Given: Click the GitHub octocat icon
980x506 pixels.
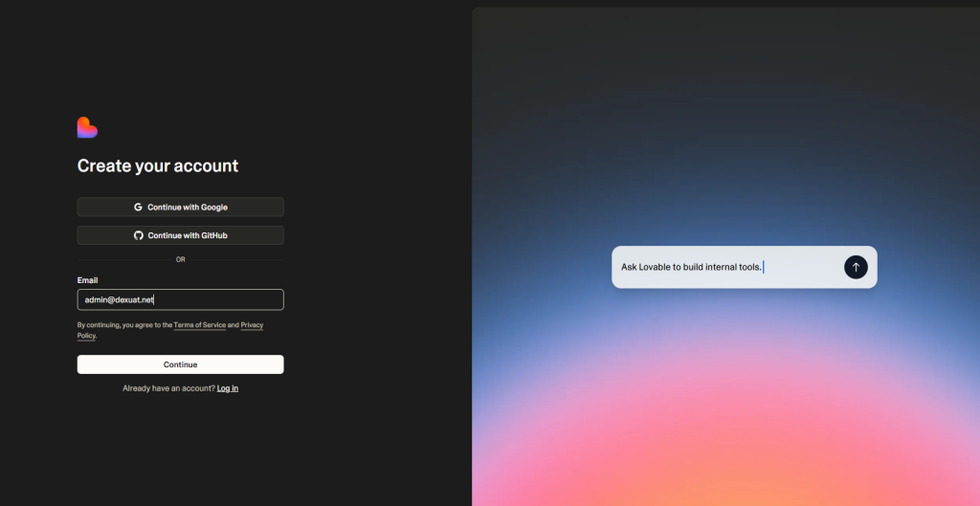Looking at the screenshot, I should pyautogui.click(x=138, y=235).
